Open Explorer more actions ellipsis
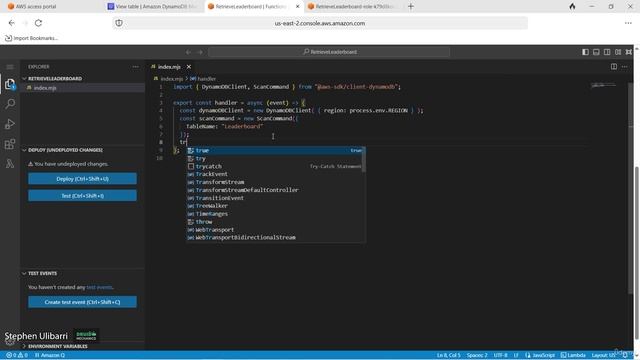This screenshot has height=360, width=640. point(136,67)
